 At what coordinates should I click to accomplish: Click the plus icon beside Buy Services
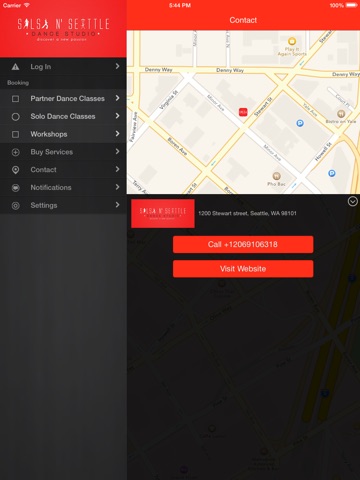(x=15, y=152)
